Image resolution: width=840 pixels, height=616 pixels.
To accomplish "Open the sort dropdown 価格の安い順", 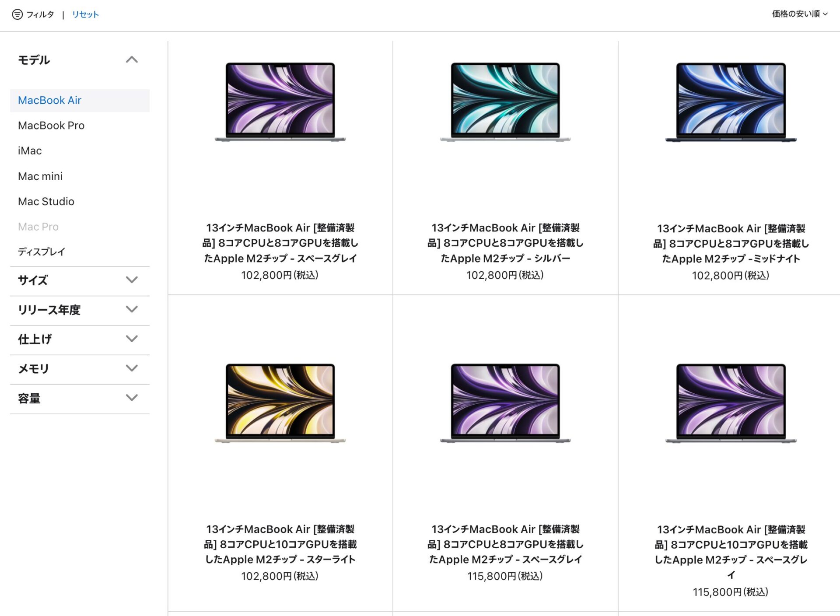I will (800, 14).
